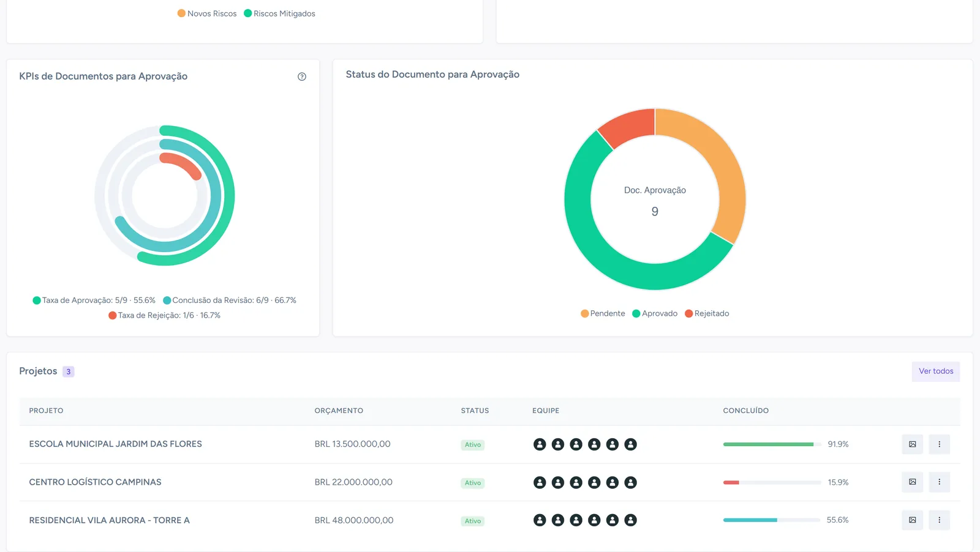
Task: Click first team avatar in Centro Logístico row
Action: pos(540,482)
